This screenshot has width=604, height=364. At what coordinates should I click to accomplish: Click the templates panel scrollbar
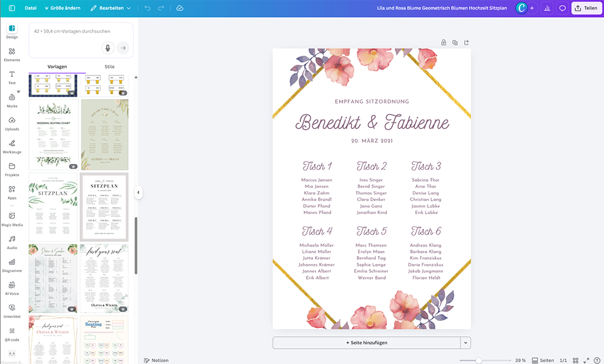point(136,245)
